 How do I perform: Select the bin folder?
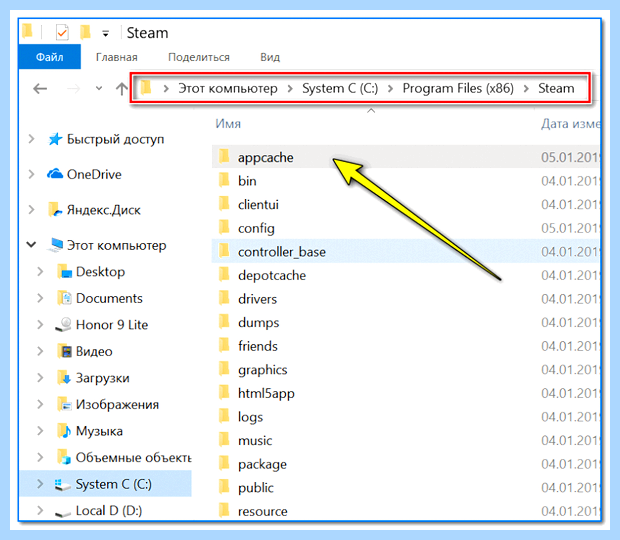(247, 181)
